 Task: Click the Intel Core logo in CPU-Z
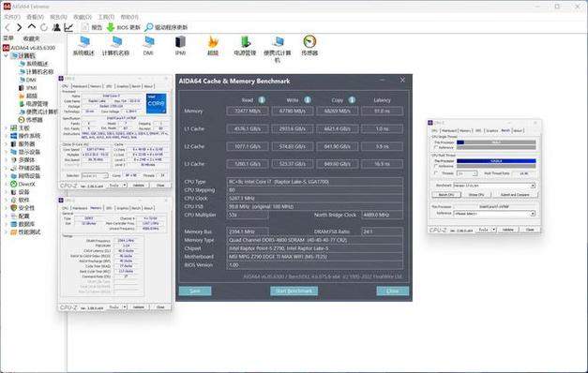tap(156, 103)
